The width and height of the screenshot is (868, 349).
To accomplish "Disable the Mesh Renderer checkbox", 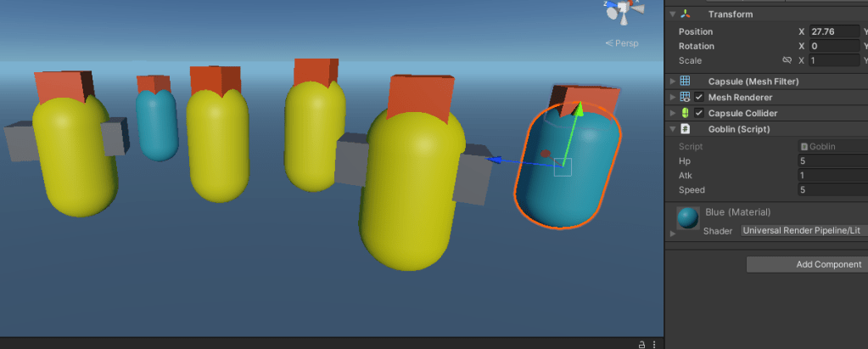I will pos(699,97).
